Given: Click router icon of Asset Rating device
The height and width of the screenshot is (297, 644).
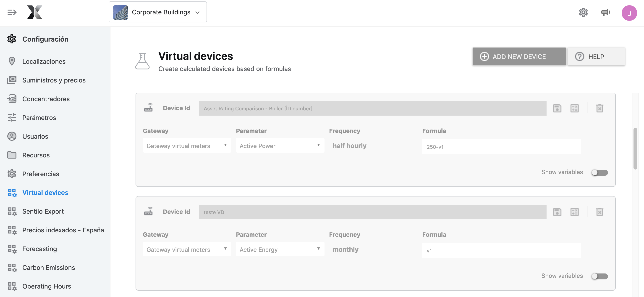Looking at the screenshot, I should (x=148, y=107).
